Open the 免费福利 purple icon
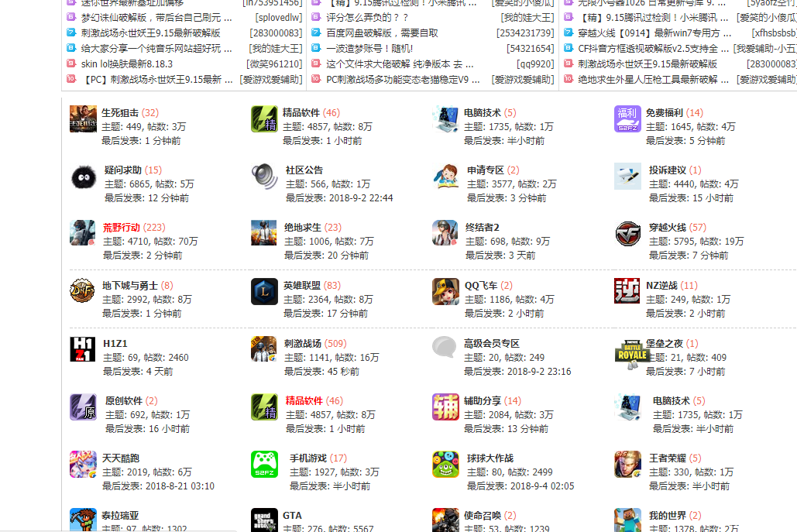Screen dimensions: 797x532 [627, 119]
